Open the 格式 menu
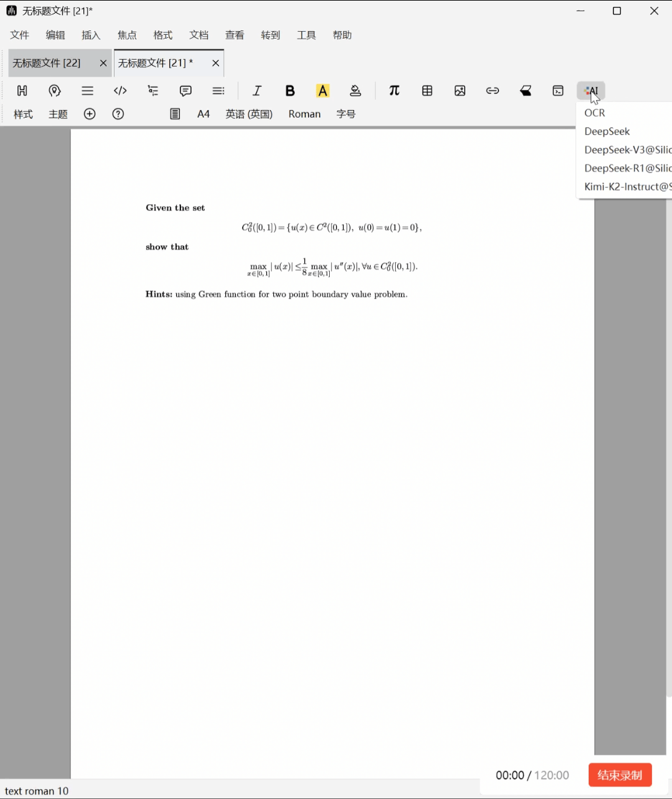The width and height of the screenshot is (672, 799). tap(163, 35)
